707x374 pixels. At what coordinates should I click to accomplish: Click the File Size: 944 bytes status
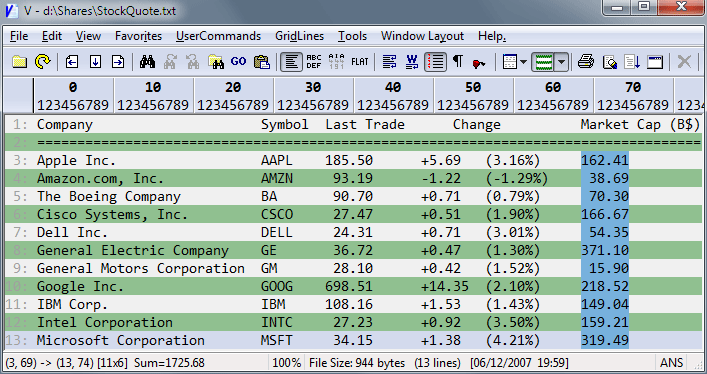[357, 363]
